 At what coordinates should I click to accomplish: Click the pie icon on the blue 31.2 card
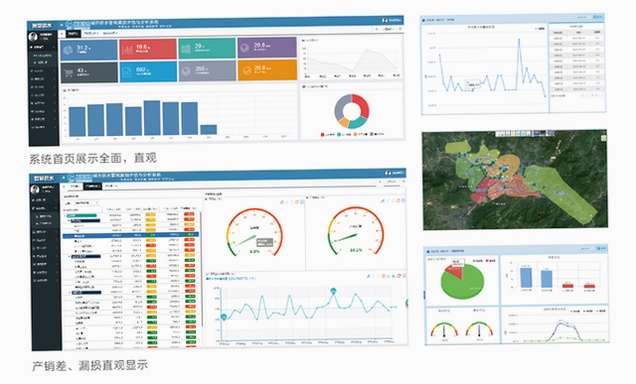68,50
